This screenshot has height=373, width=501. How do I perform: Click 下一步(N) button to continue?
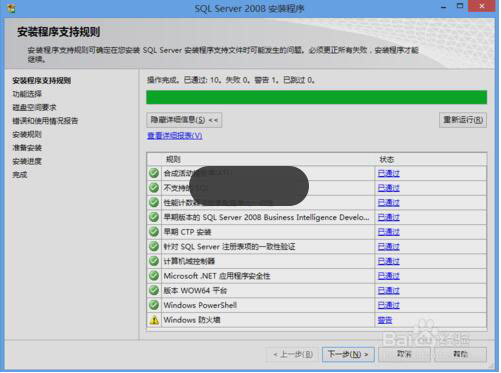(x=348, y=354)
